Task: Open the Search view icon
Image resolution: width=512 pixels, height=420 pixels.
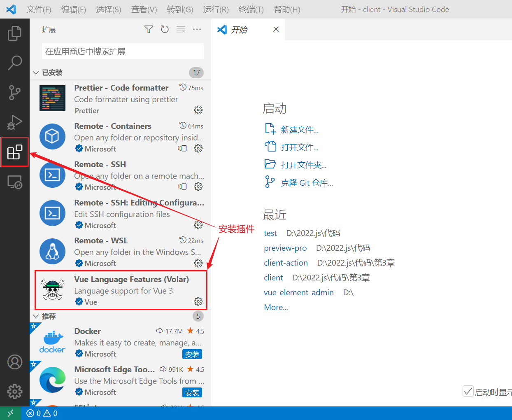Action: (15, 63)
